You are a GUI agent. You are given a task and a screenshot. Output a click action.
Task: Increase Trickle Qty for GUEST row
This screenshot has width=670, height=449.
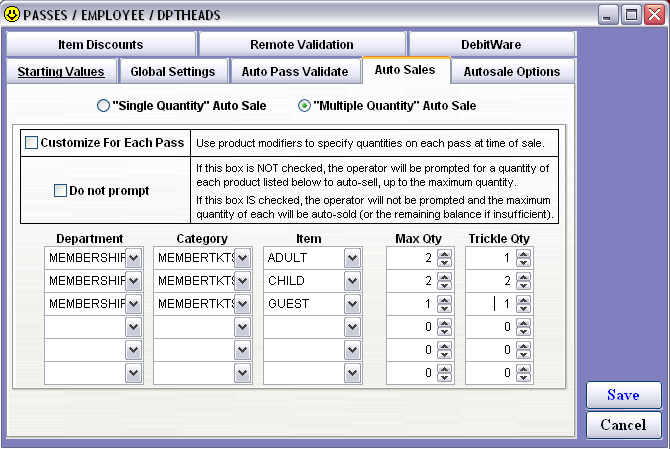point(523,300)
